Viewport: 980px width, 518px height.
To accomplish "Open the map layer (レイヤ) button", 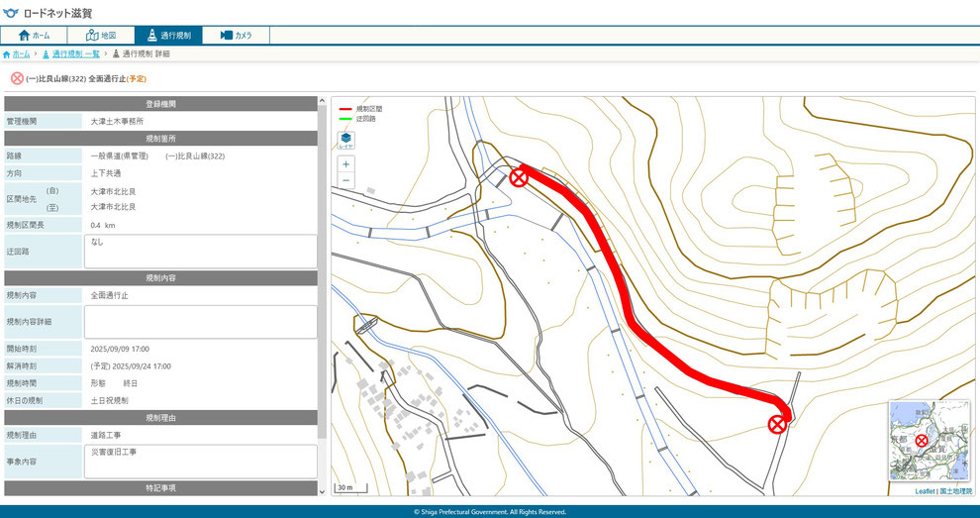I will coord(345,140).
